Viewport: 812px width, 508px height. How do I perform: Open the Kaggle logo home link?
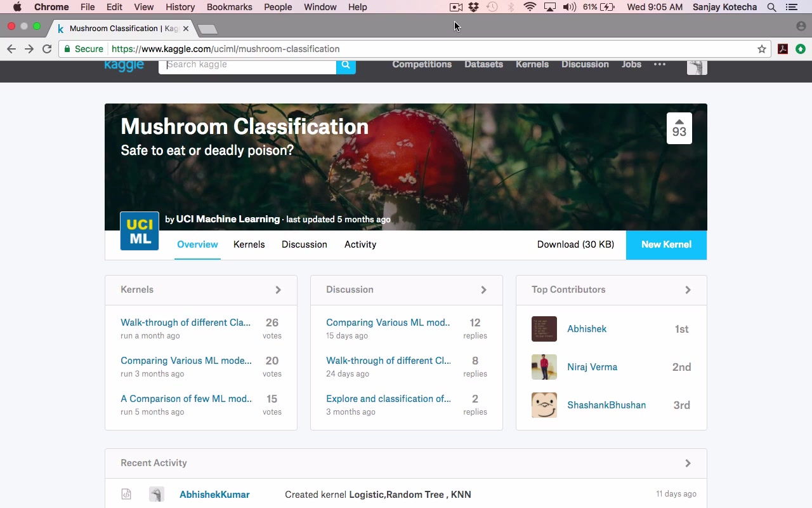point(124,65)
